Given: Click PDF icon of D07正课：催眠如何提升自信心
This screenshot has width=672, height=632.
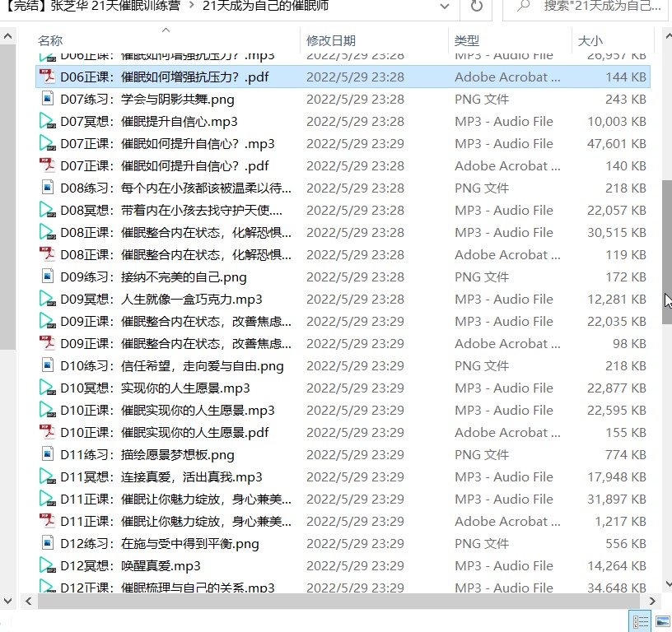Looking at the screenshot, I should click(x=48, y=165).
